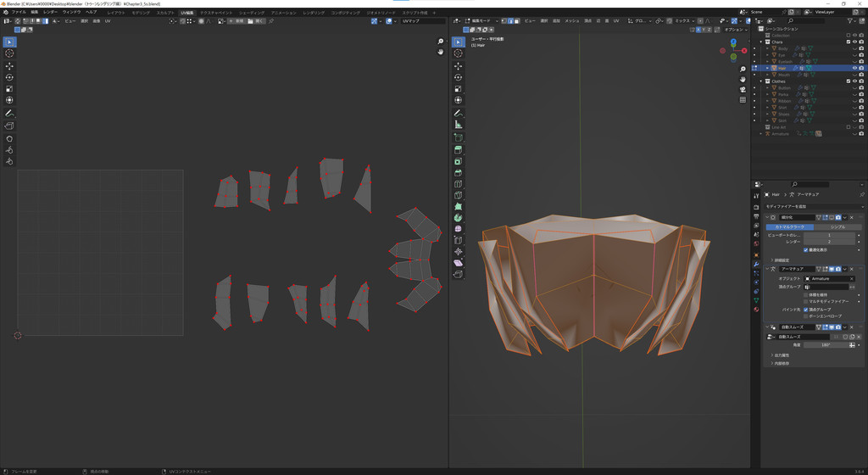Screen dimensions: 868x475
Task: Uncheck the 最適化表示 checkbox
Action: [x=805, y=250]
